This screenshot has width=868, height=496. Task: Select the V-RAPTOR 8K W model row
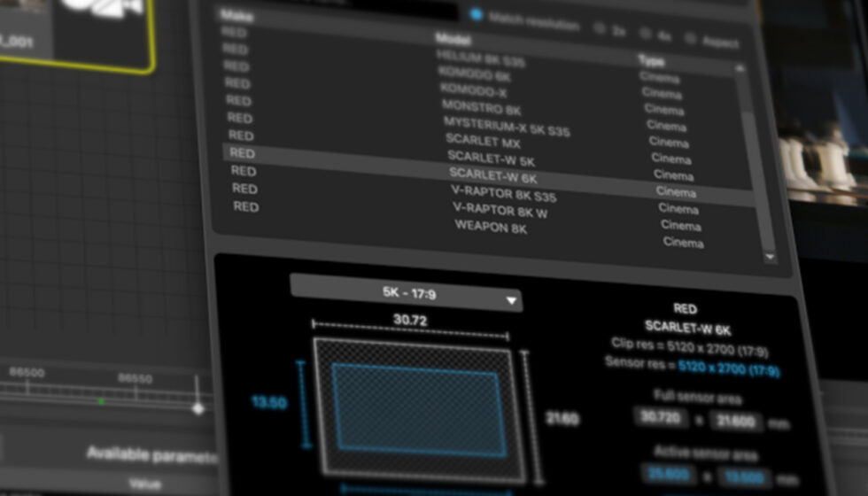(x=500, y=211)
